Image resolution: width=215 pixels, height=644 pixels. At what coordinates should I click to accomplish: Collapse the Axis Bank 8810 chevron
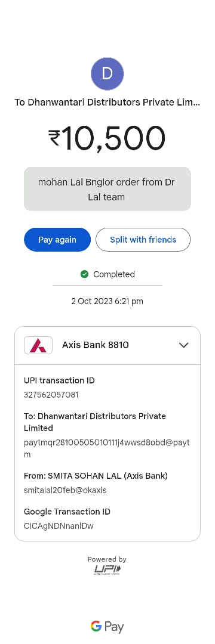(184, 345)
